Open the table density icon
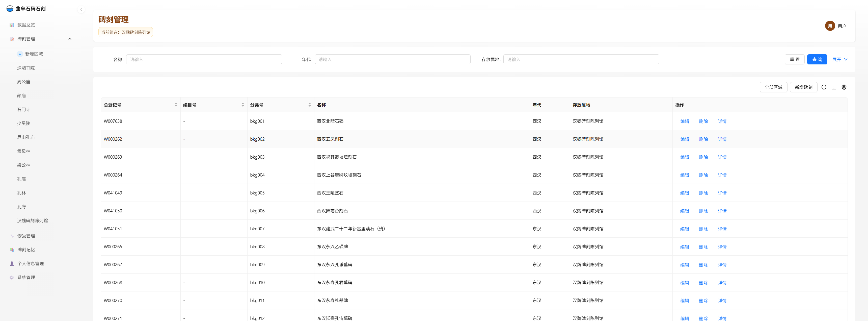Viewport: 868px width, 321px height. [x=834, y=87]
